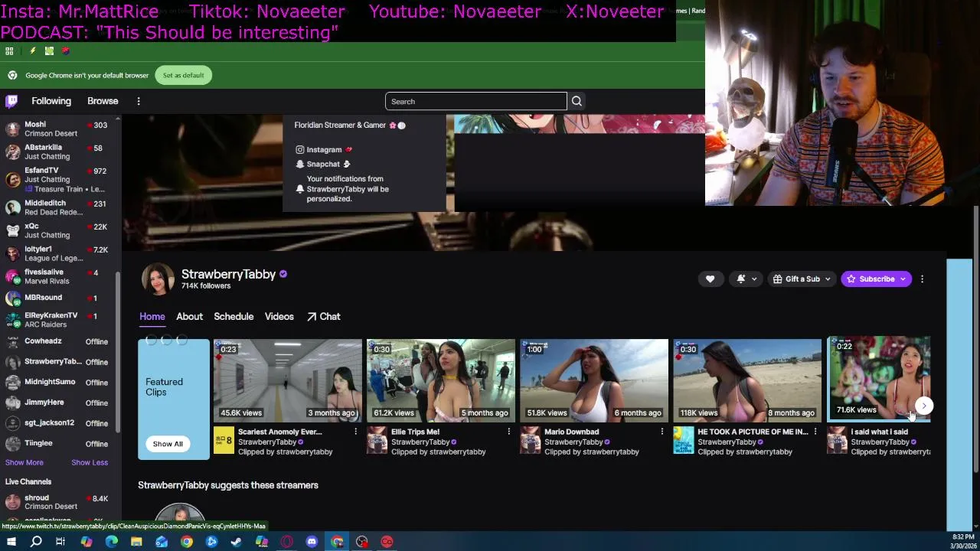Click the search magnifier button
Screen dimensions: 980x551
pyautogui.click(x=577, y=101)
